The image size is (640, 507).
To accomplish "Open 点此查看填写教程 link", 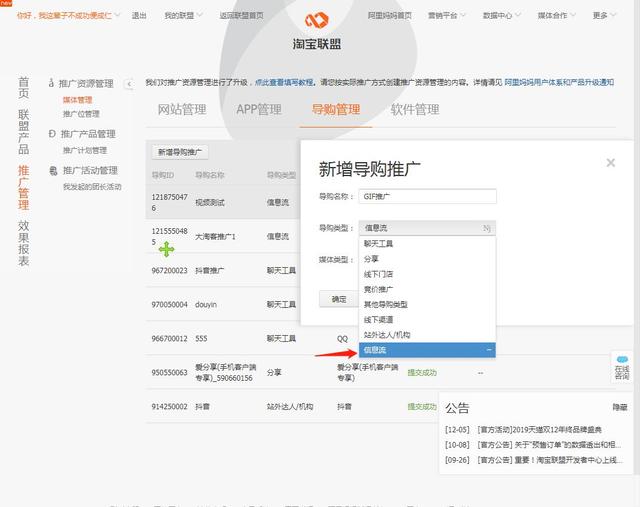I will click(284, 82).
